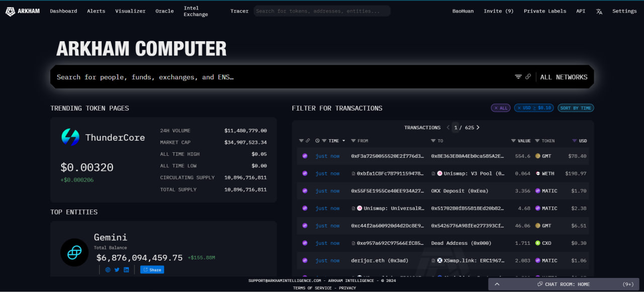Open the Intel Exchange menu item

click(x=196, y=11)
